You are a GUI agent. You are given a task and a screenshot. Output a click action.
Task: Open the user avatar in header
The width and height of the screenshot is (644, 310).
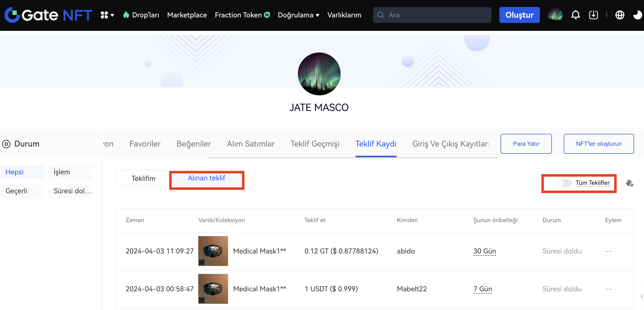(x=555, y=15)
